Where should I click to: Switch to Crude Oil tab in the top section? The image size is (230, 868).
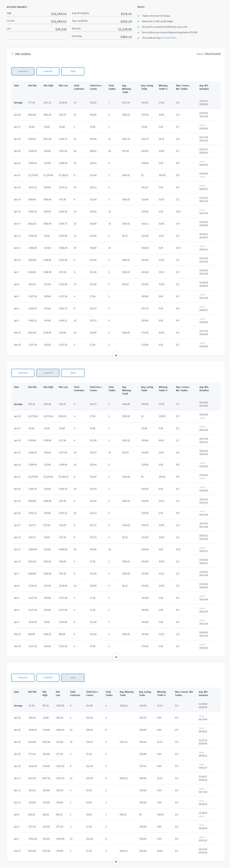tap(48, 71)
